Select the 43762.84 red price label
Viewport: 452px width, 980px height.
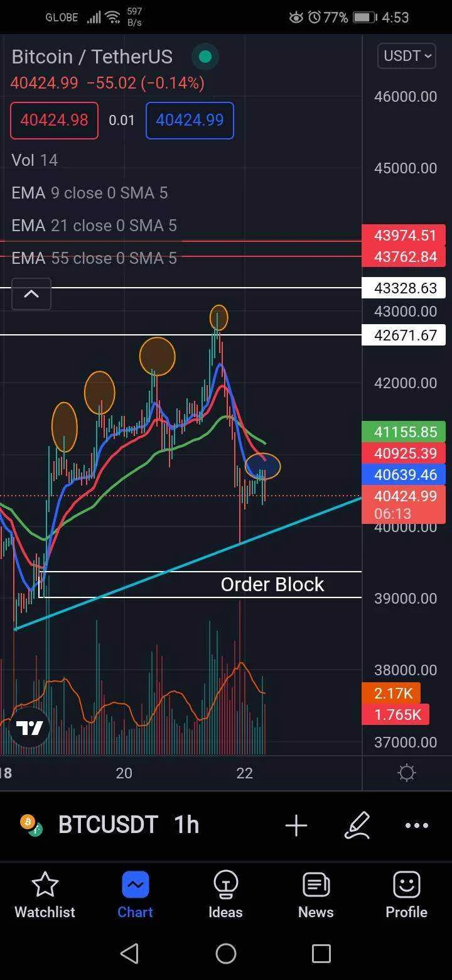(404, 257)
